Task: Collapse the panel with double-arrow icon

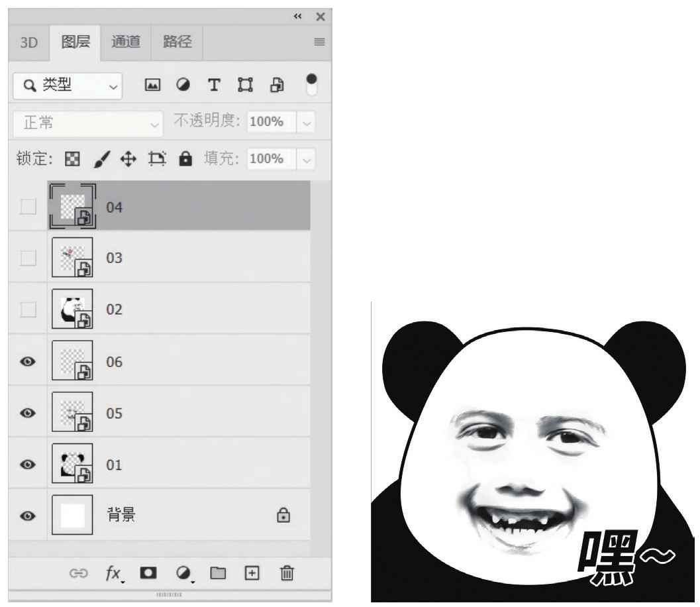Action: (298, 17)
